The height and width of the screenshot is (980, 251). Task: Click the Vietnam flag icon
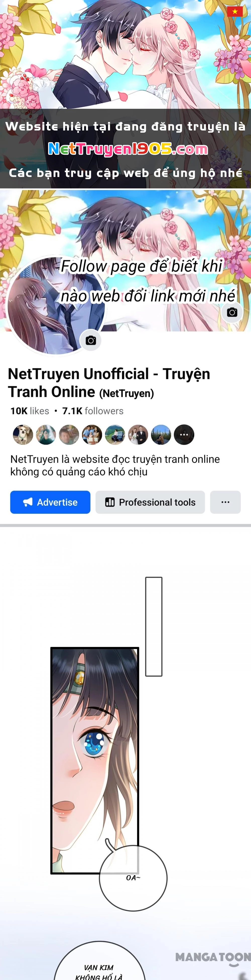(235, 11)
